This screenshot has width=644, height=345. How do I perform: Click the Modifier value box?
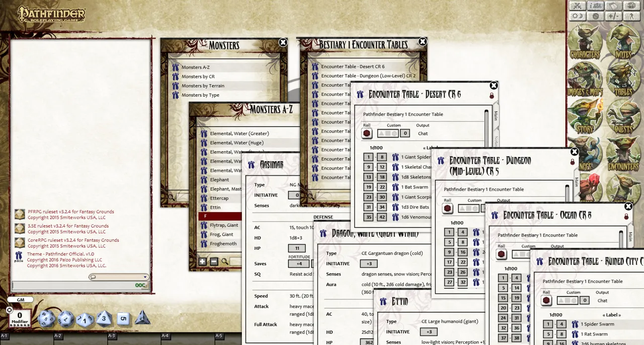click(20, 318)
